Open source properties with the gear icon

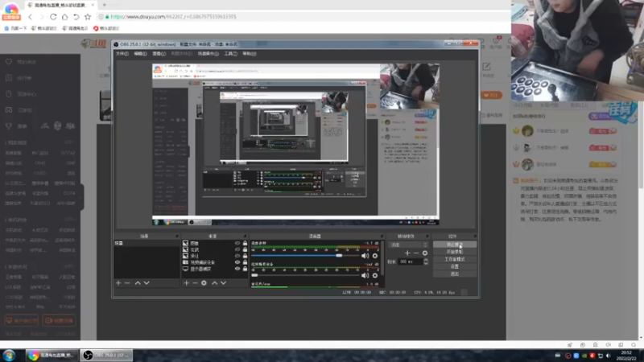[x=204, y=283]
